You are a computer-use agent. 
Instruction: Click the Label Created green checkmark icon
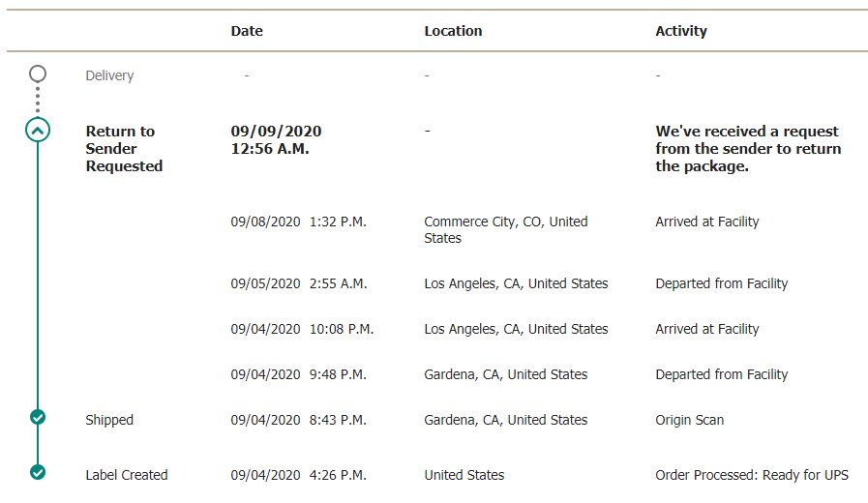pyautogui.click(x=38, y=472)
